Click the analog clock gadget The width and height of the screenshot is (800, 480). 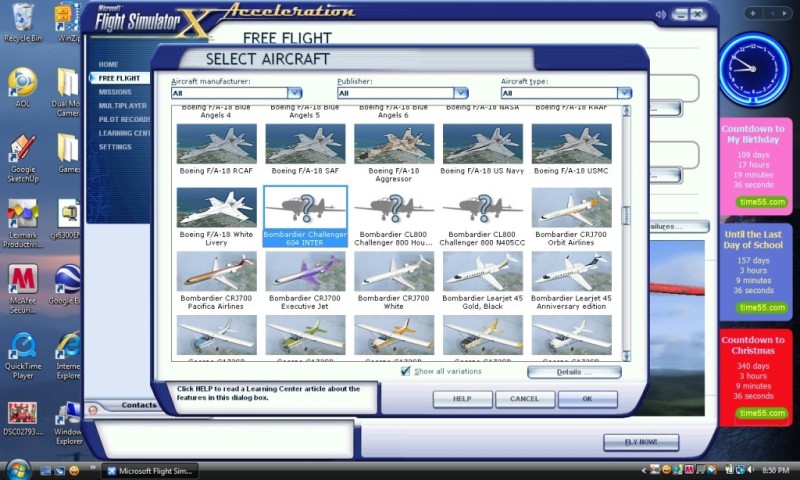click(752, 68)
